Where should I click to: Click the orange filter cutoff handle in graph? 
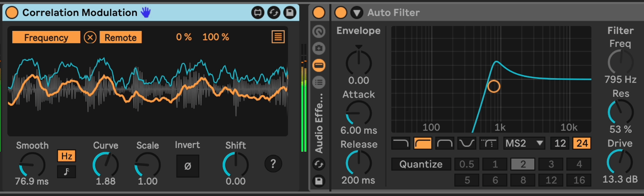click(494, 86)
